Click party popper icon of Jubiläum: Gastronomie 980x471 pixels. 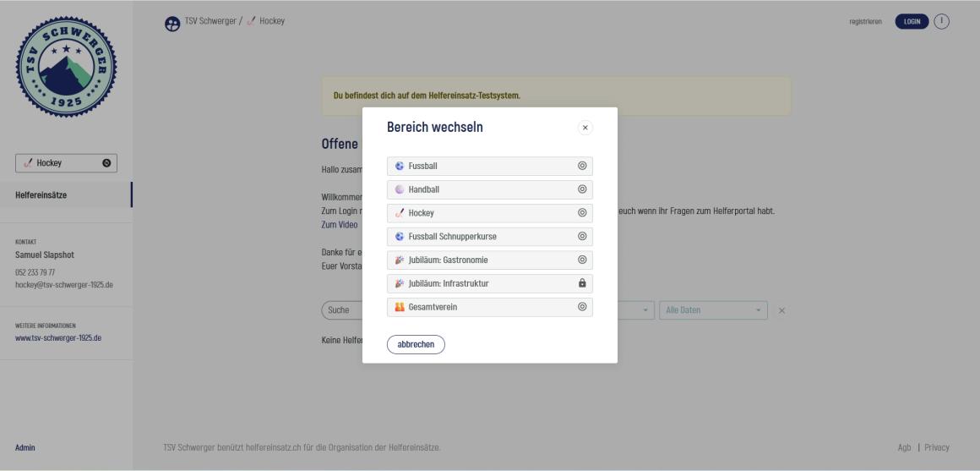[400, 260]
